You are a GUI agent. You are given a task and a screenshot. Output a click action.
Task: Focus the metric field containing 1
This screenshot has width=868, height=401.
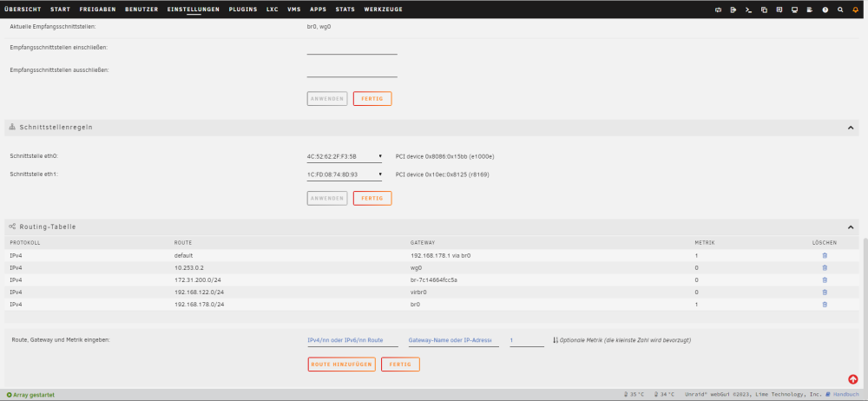click(x=527, y=340)
